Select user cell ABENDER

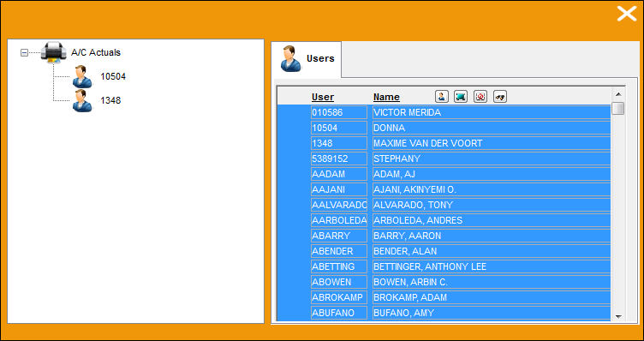coord(339,251)
